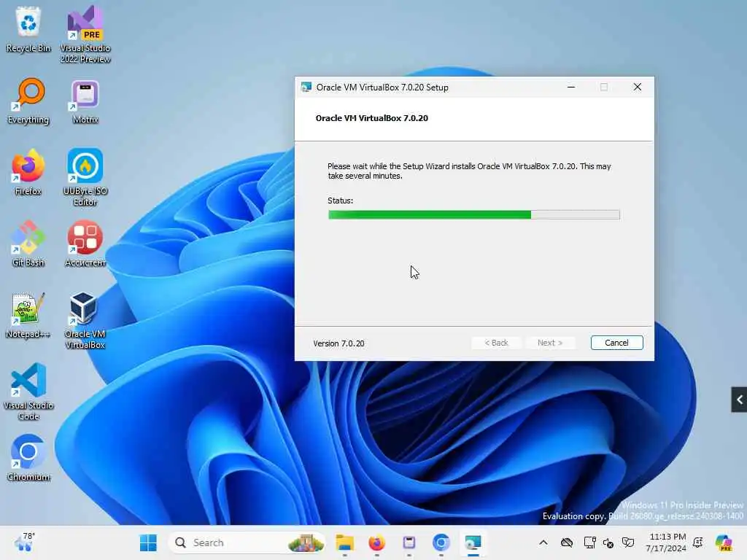
Task: Click the greyed-out Back button
Action: point(496,343)
